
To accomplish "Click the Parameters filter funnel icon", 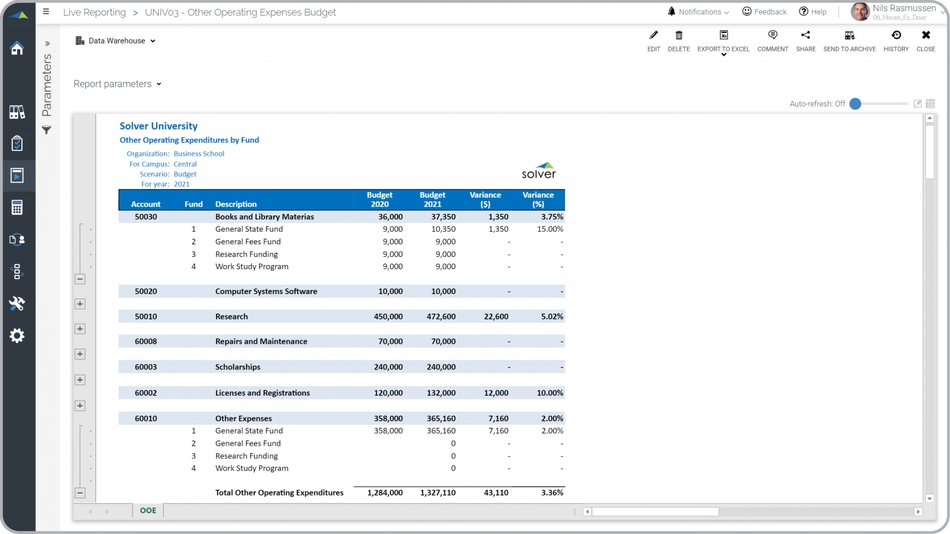I will (x=46, y=131).
